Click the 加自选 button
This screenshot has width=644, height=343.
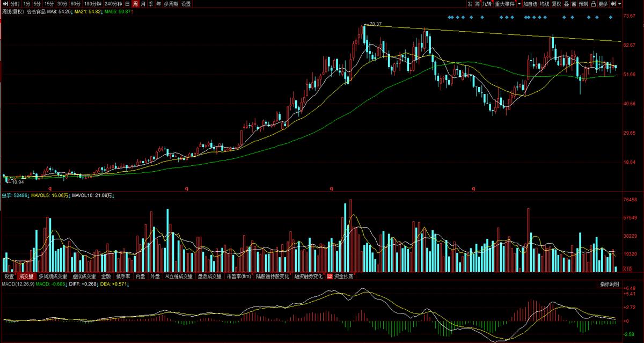pos(530,4)
